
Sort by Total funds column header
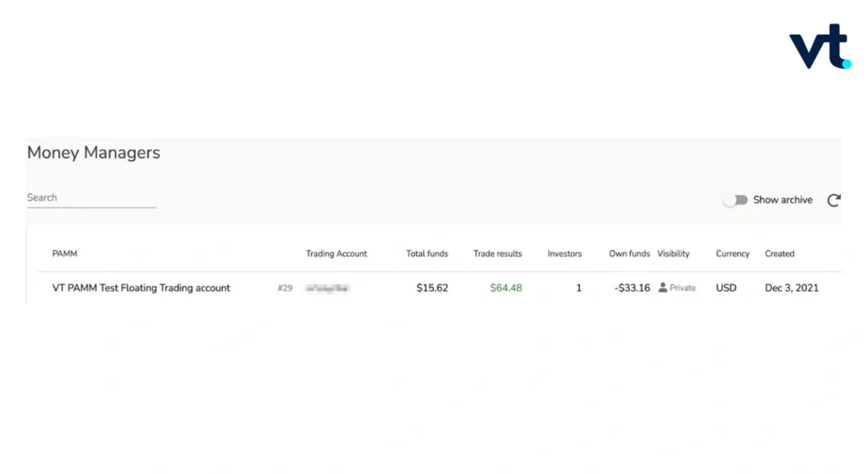pos(427,254)
